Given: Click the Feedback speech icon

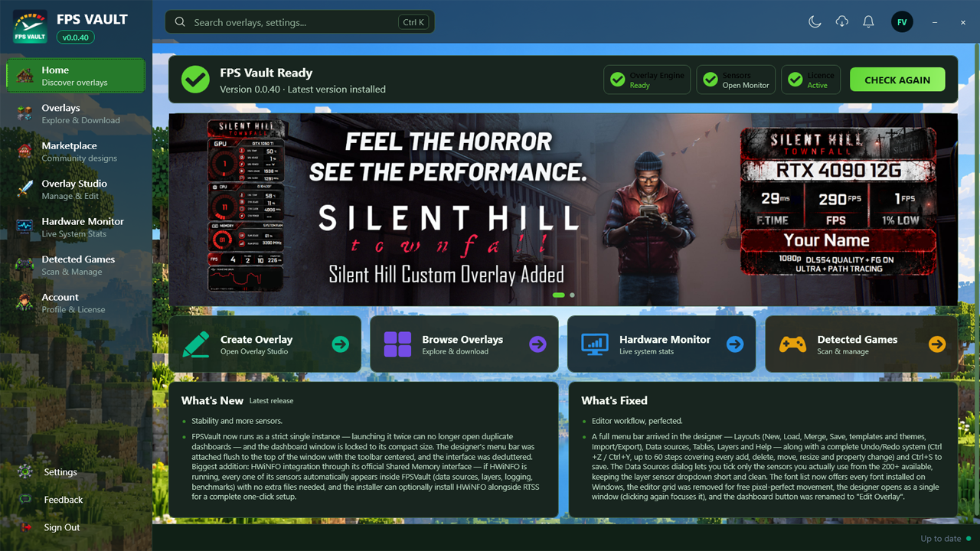Looking at the screenshot, I should 25,500.
